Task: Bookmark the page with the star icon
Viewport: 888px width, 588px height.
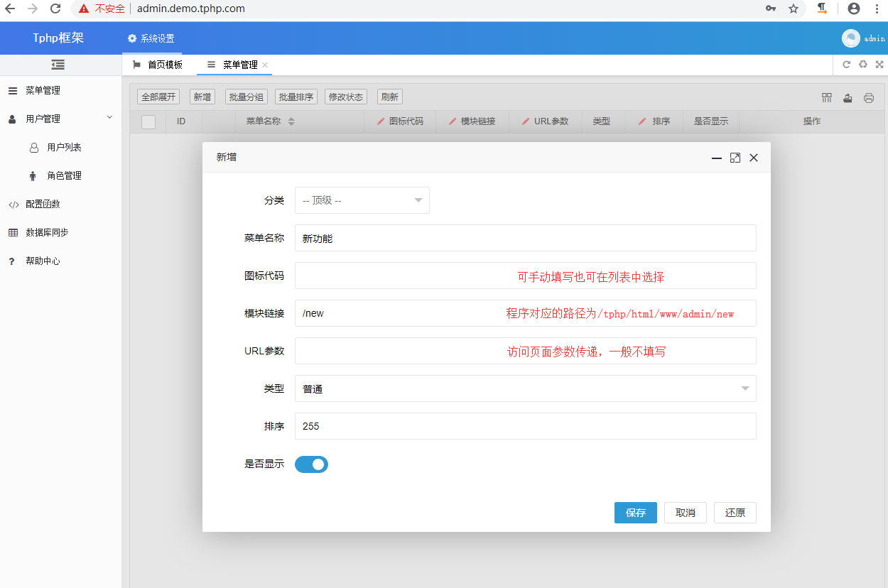Action: click(794, 9)
